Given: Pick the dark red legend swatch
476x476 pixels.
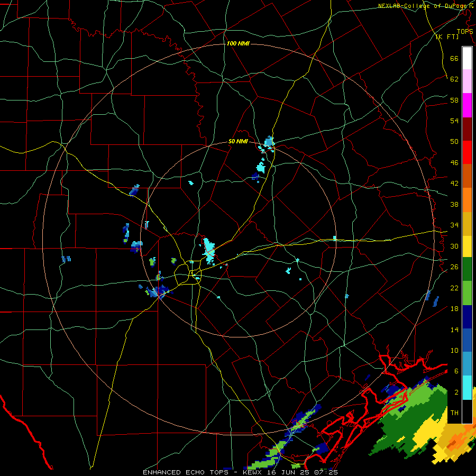Looking at the screenshot, I should pyautogui.click(x=467, y=129).
